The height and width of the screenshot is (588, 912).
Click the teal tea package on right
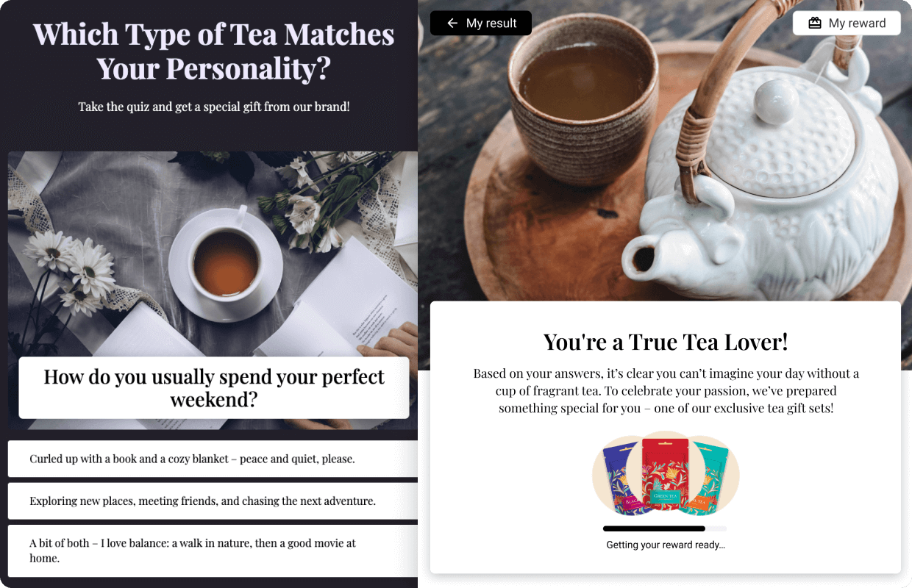pyautogui.click(x=708, y=478)
